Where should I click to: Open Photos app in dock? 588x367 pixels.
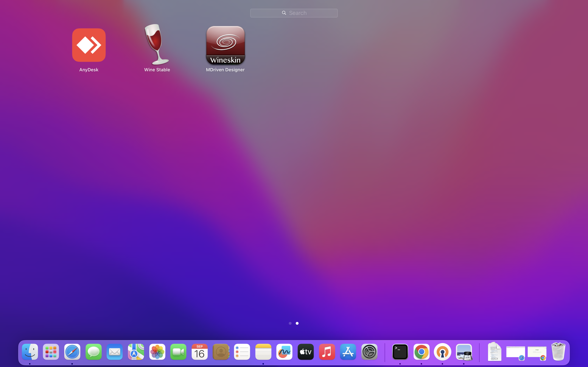157,352
